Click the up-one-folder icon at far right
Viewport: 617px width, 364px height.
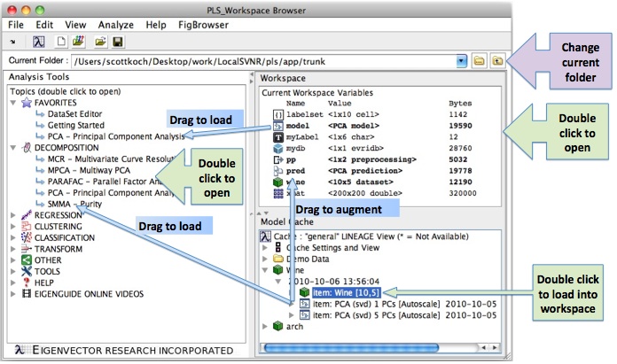[497, 61]
